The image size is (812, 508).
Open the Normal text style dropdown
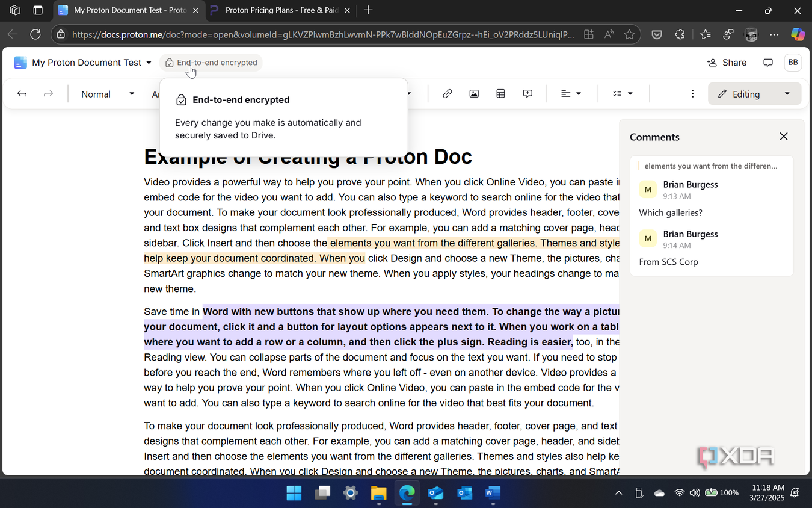coord(108,94)
